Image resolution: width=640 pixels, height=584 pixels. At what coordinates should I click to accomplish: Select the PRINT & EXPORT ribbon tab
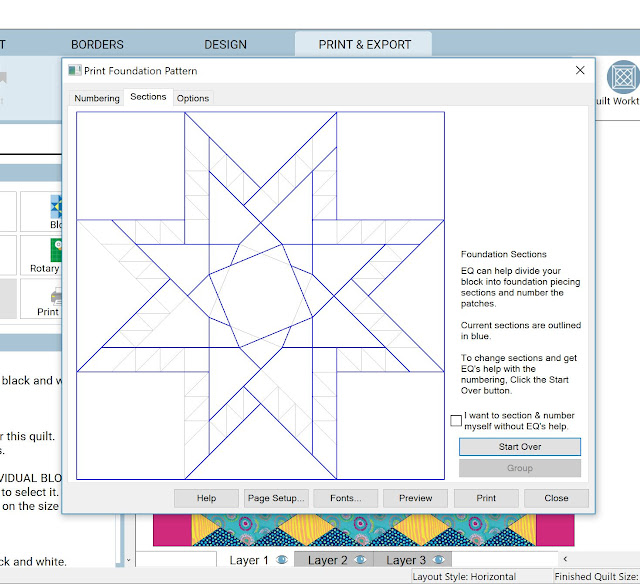point(364,44)
